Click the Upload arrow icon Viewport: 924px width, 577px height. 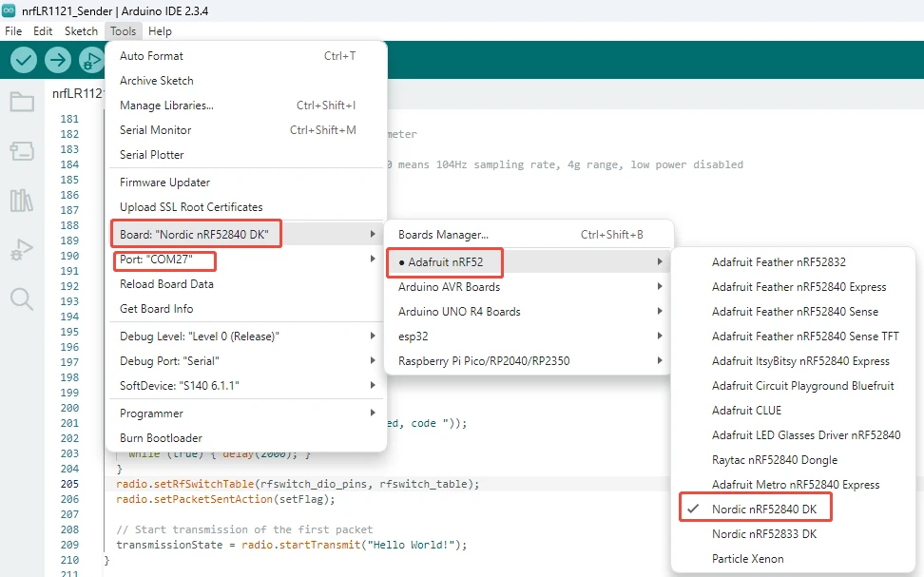(58, 60)
